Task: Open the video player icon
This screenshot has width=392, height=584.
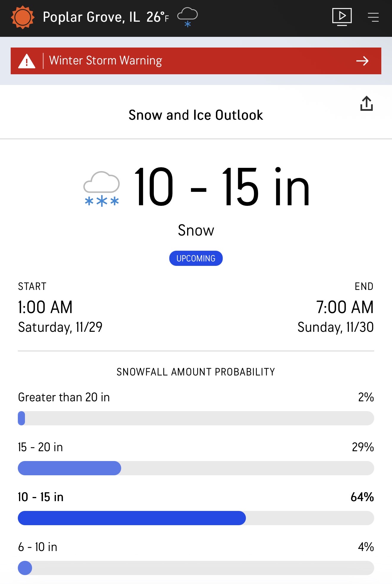Action: coord(342,17)
